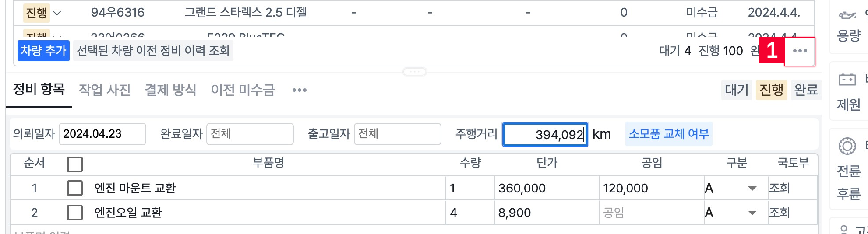
Task: Set status to 완료 in the status buttons
Action: pyautogui.click(x=806, y=90)
